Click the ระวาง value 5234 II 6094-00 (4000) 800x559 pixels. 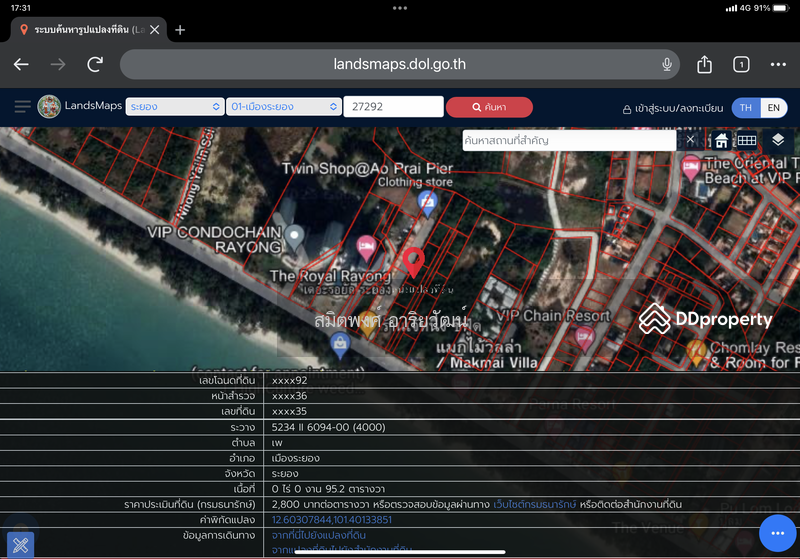point(329,427)
